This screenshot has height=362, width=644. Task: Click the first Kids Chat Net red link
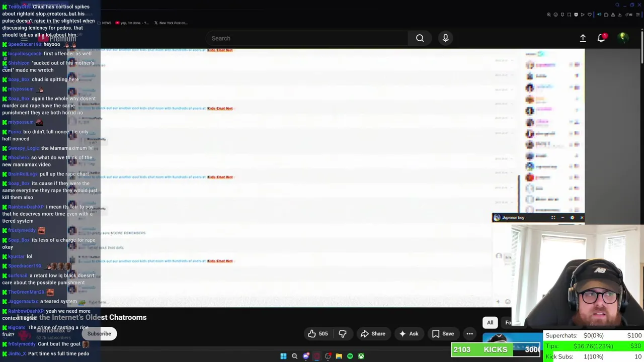pos(220,50)
